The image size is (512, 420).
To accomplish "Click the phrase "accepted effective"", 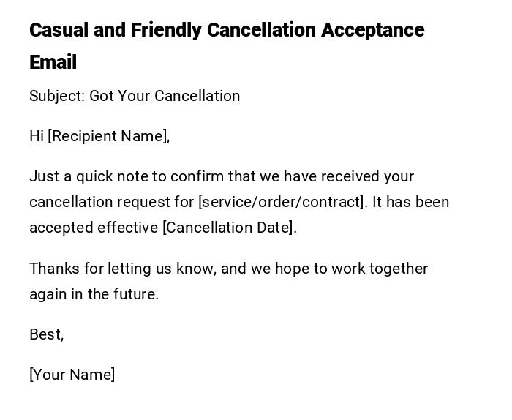I will click(94, 228).
